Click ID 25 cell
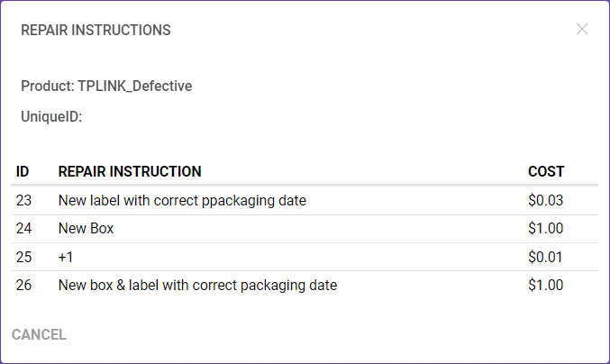The image size is (610, 364). point(24,257)
